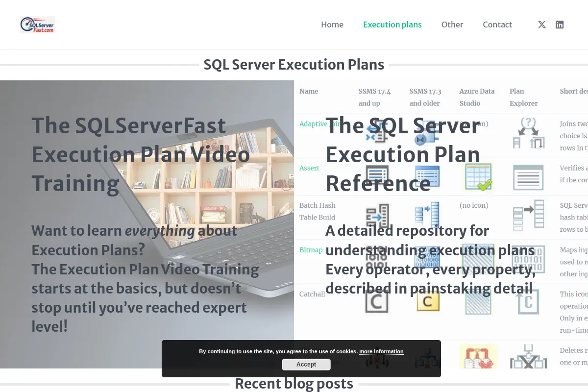Click the Assert icon in Azure Data Studio column
This screenshot has height=392, width=588.
tap(478, 177)
